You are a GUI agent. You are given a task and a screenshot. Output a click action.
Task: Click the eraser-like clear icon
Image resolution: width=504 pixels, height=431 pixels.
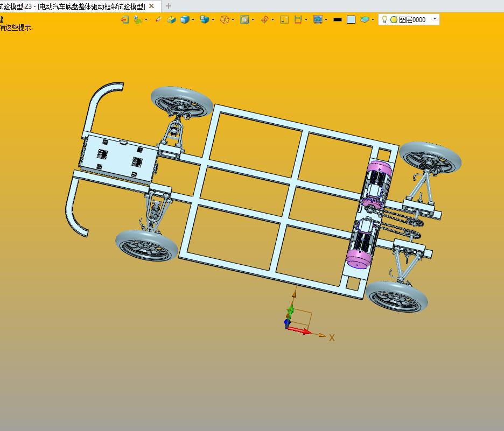click(x=158, y=19)
